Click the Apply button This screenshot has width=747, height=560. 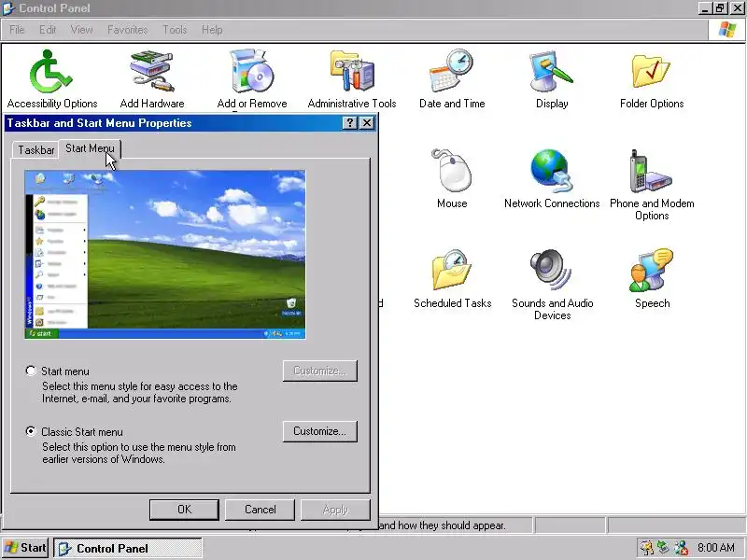(335, 510)
